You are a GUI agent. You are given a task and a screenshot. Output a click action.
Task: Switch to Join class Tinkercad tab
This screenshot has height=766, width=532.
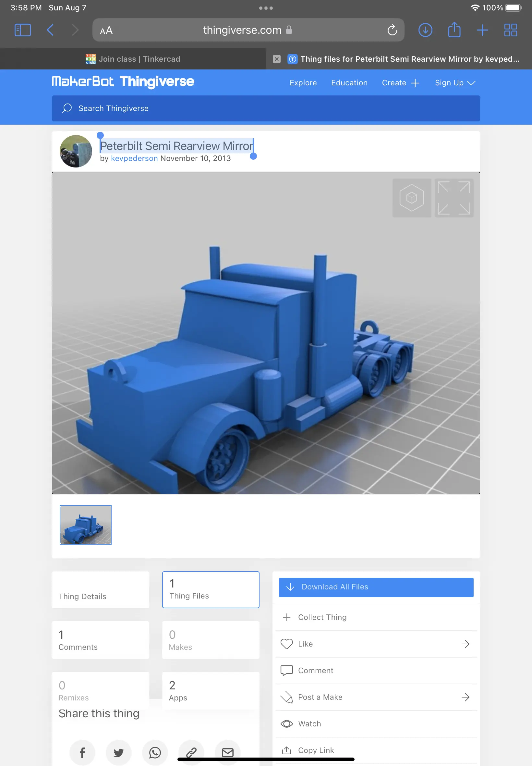pyautogui.click(x=133, y=59)
